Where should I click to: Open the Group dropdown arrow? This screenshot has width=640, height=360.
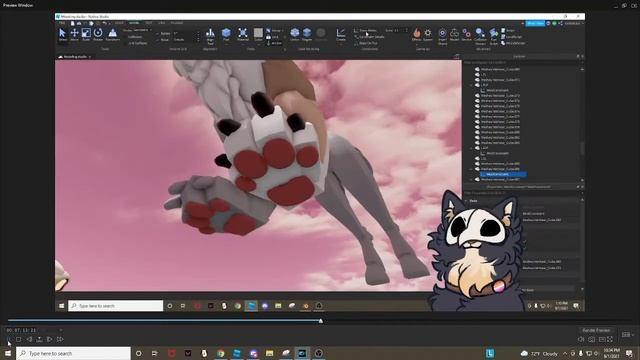(x=282, y=31)
